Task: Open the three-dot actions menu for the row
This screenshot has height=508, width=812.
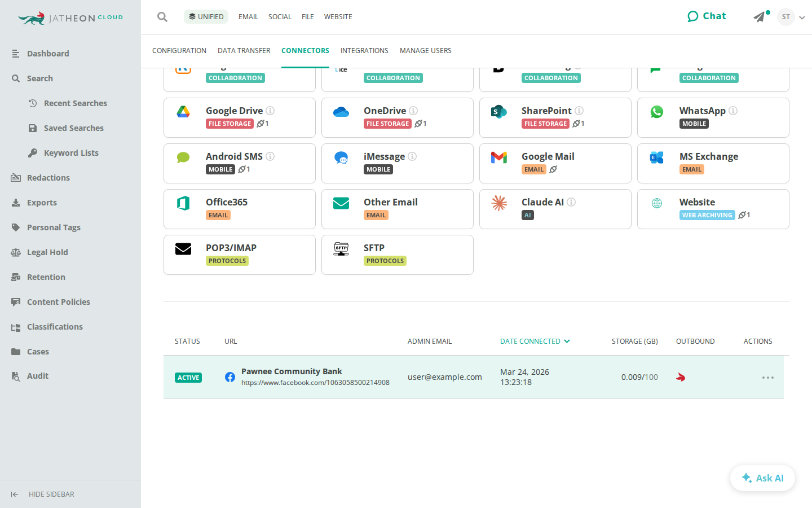Action: point(768,378)
